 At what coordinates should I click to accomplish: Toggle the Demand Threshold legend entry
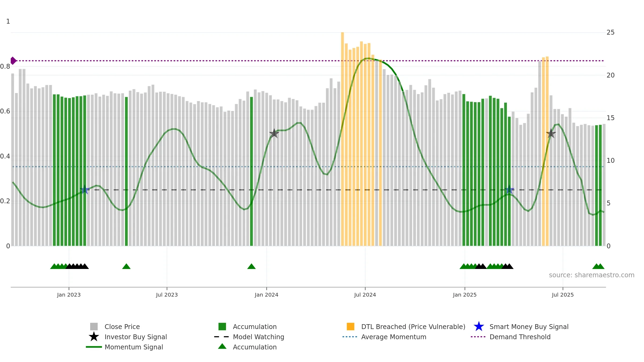click(510, 337)
